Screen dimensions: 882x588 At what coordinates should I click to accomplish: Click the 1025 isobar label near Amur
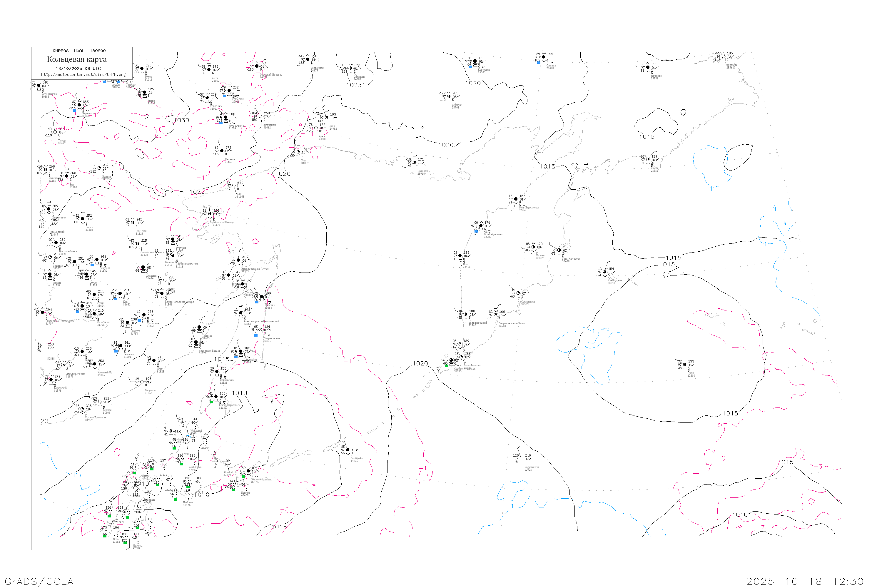click(x=197, y=192)
